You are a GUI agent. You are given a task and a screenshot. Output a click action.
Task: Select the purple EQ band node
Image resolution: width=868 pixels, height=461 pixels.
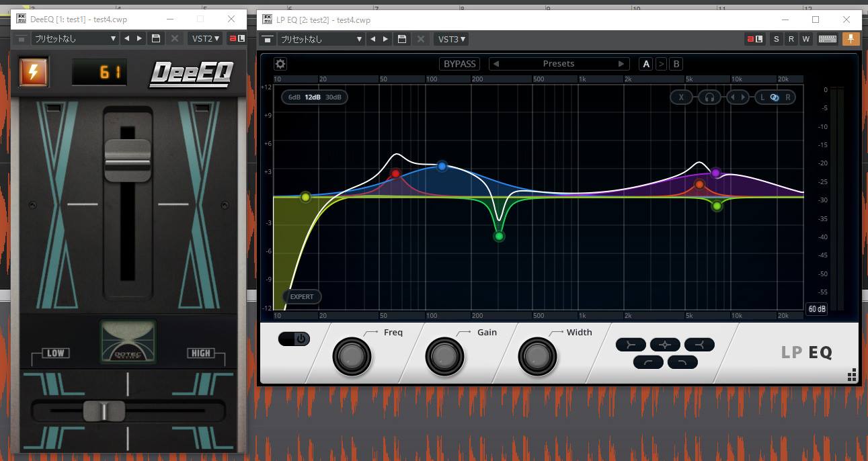716,173
